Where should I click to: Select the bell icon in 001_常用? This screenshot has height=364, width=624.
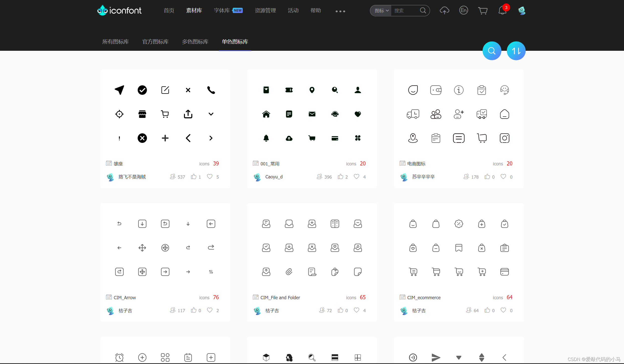click(x=266, y=138)
